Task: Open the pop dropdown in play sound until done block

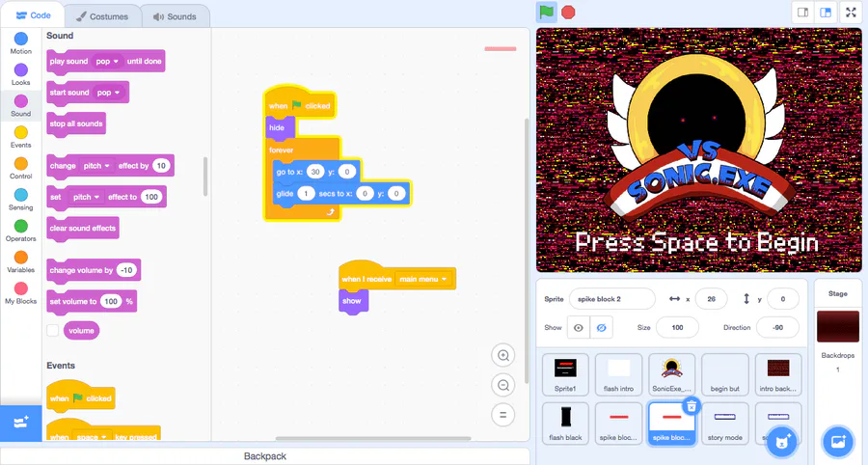Action: (107, 62)
